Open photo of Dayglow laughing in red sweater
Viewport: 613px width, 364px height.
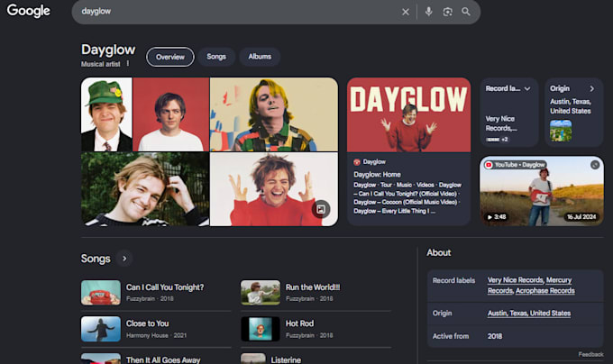[x=274, y=189]
